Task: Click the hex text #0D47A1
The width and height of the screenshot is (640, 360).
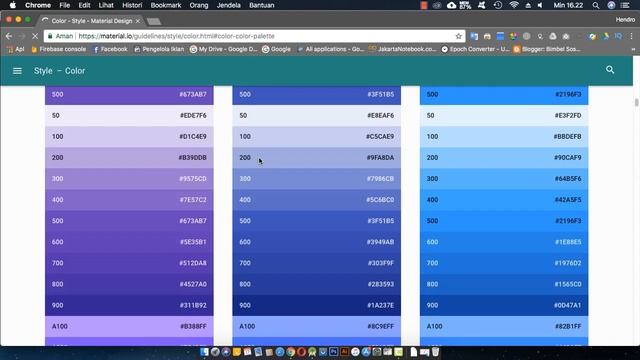Action: [567, 305]
